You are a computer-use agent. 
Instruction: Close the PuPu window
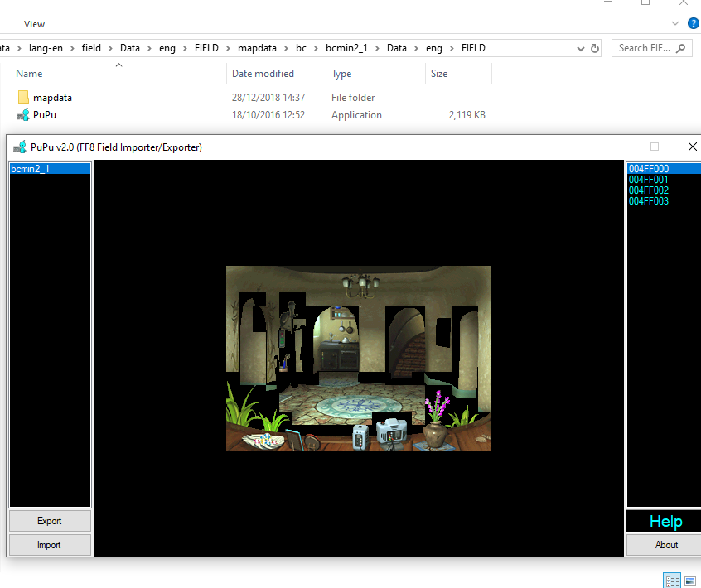692,147
